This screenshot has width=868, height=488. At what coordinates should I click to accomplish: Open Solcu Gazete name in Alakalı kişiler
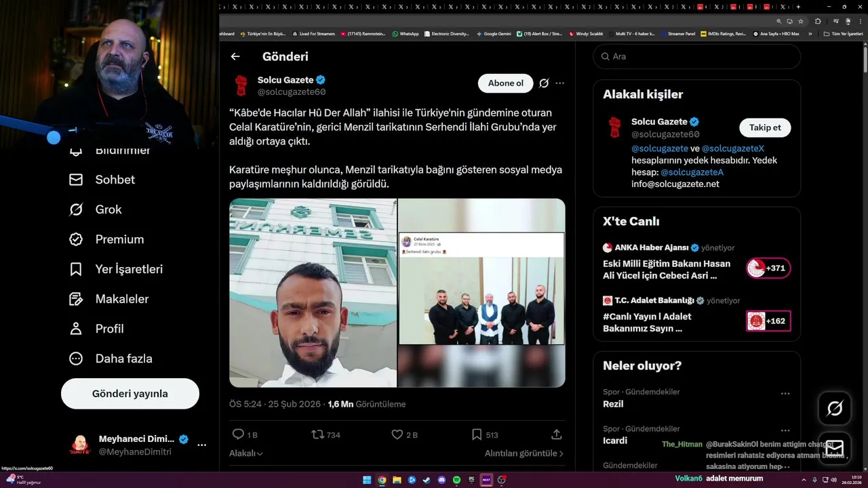(x=659, y=121)
